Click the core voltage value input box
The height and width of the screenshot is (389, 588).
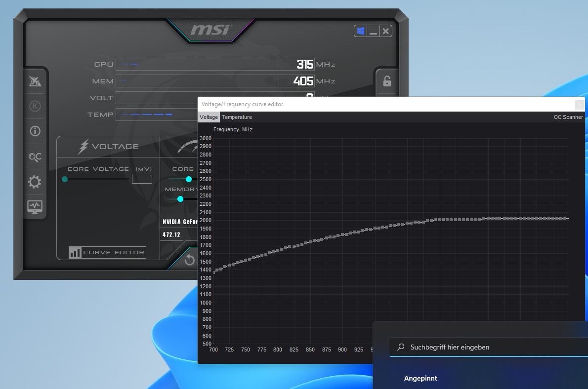point(142,179)
